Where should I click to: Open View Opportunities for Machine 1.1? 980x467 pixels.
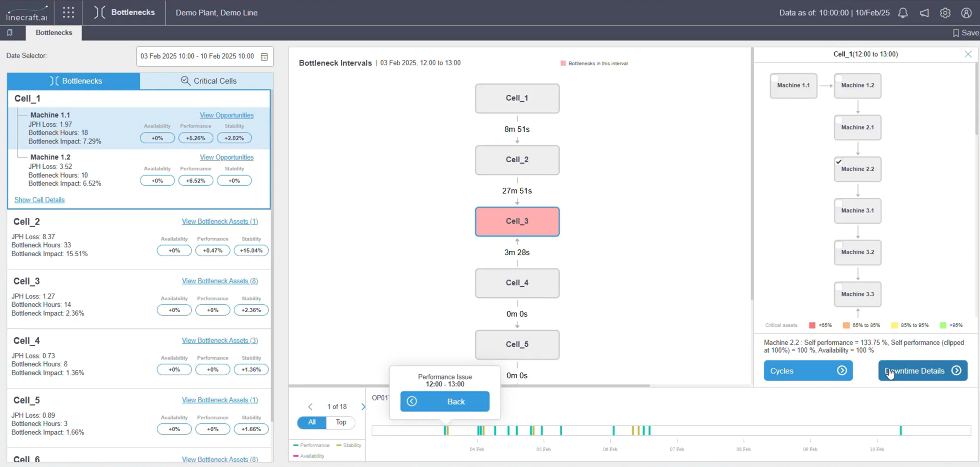[x=227, y=115]
